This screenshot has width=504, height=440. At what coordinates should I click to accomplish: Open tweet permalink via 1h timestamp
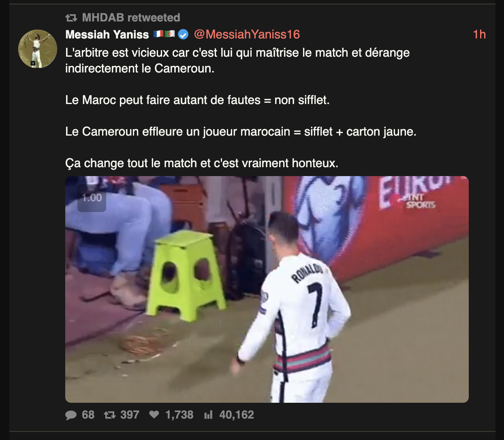click(x=479, y=34)
